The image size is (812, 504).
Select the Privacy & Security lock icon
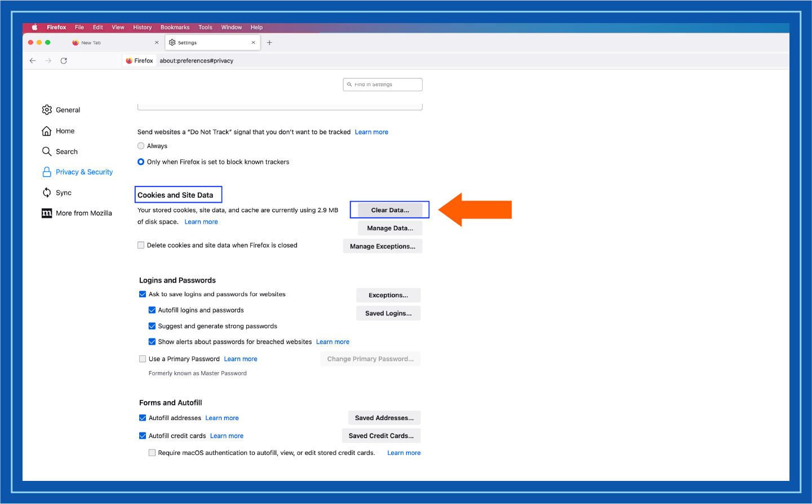click(x=47, y=172)
